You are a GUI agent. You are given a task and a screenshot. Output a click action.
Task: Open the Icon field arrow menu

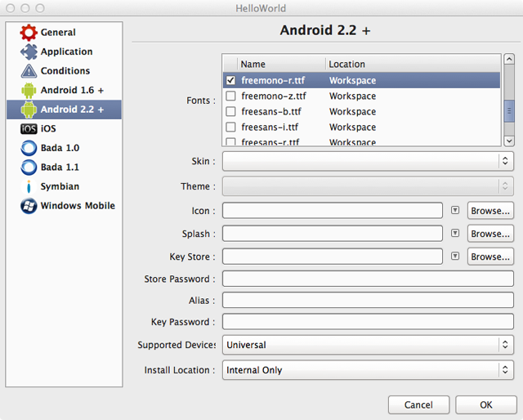pyautogui.click(x=455, y=210)
